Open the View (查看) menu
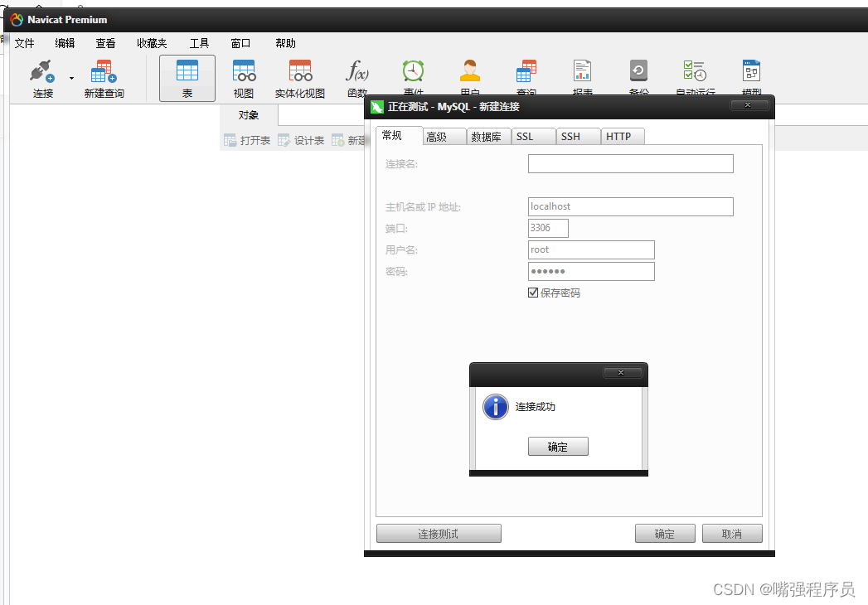The width and height of the screenshot is (868, 605). [105, 43]
